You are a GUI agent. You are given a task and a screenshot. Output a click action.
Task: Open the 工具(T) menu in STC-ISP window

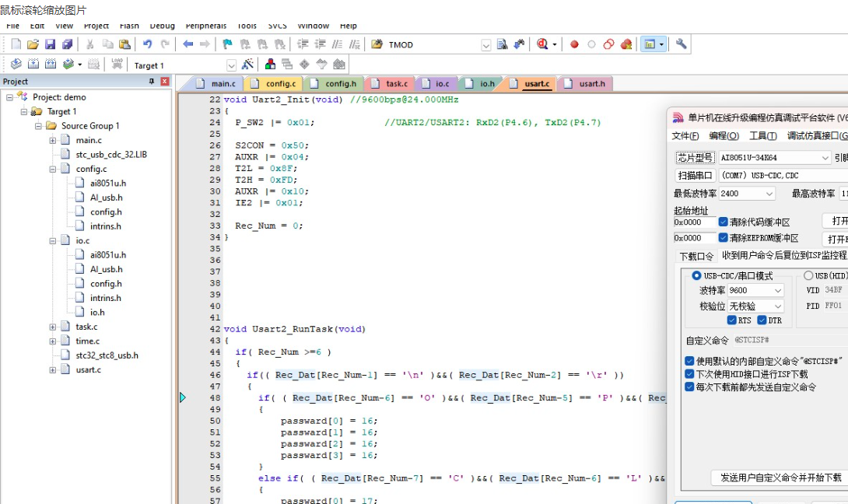[763, 136]
